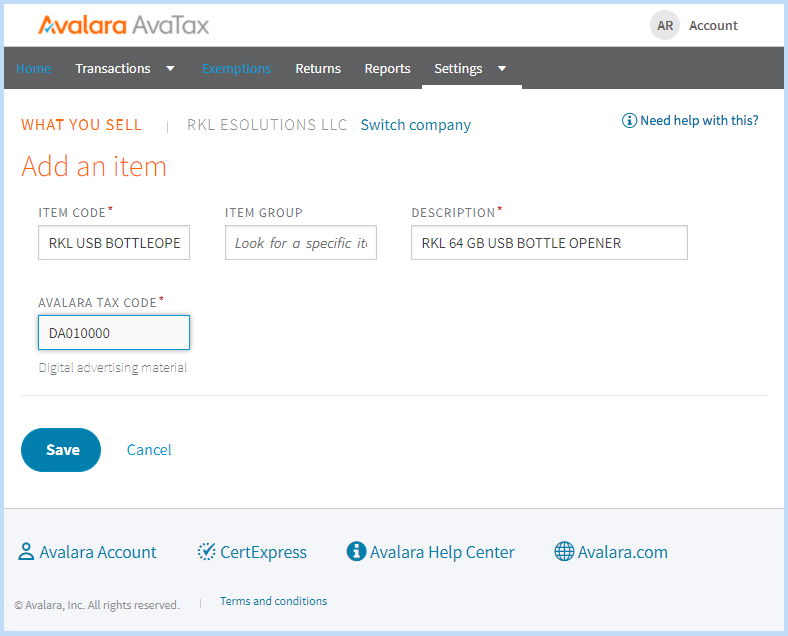Expand the Settings dropdown arrow

(x=501, y=69)
